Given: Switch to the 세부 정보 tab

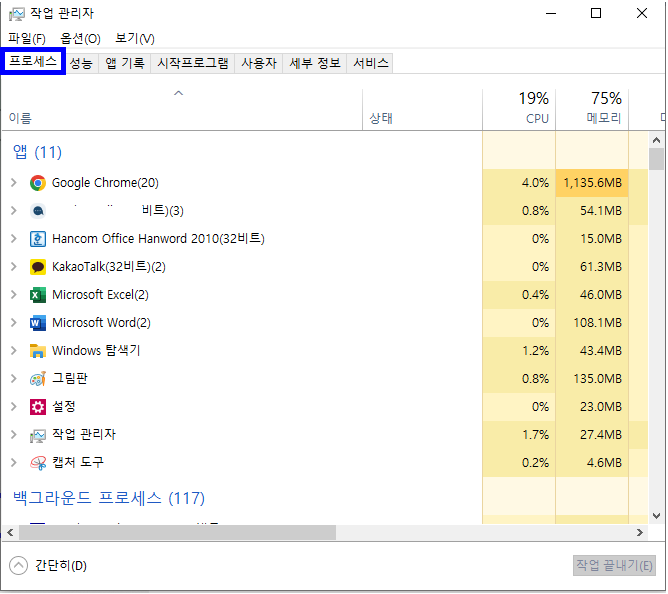Looking at the screenshot, I should (315, 63).
